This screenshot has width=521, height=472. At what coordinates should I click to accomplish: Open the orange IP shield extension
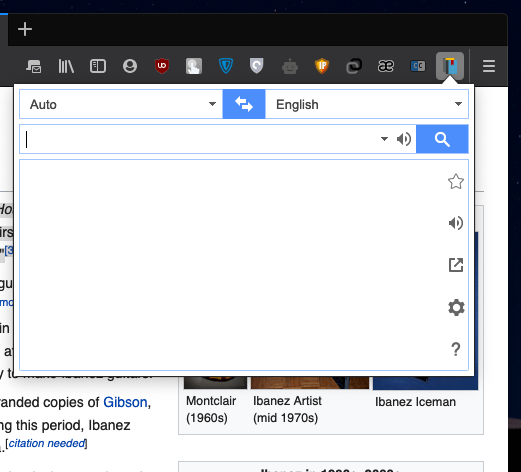[x=322, y=66]
